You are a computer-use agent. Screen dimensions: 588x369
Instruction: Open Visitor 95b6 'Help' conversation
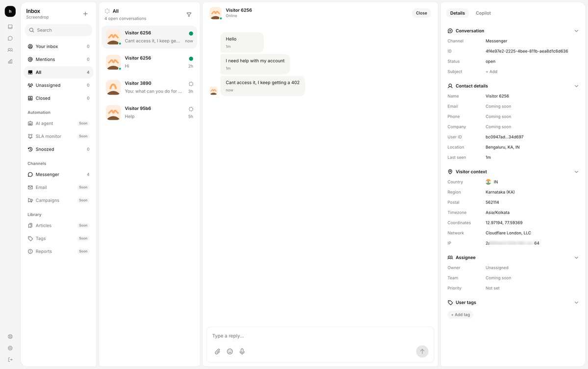pos(149,113)
